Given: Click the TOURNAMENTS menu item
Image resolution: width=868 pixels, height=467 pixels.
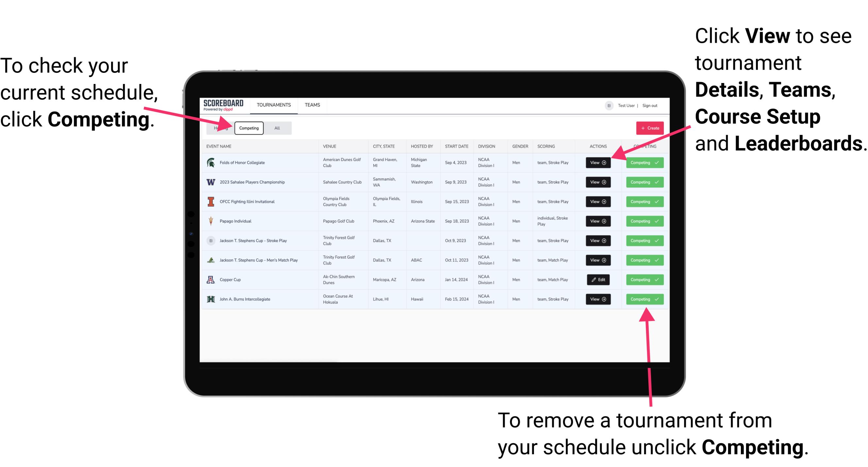Looking at the screenshot, I should (x=274, y=105).
